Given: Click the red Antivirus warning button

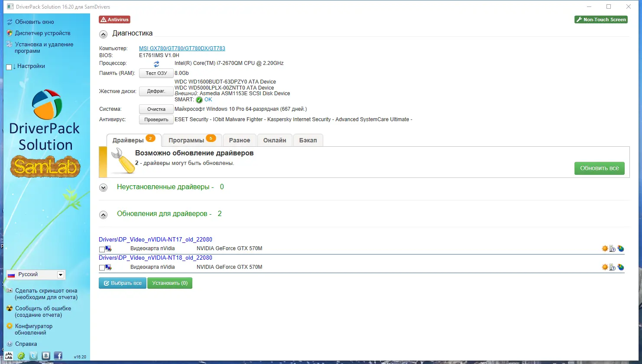Looking at the screenshot, I should pos(115,19).
